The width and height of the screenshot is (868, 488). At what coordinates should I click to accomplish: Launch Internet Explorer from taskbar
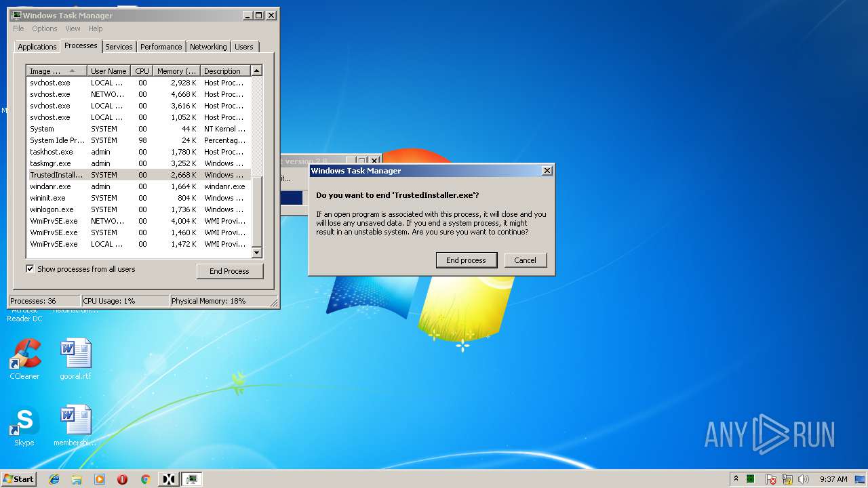[x=54, y=479]
